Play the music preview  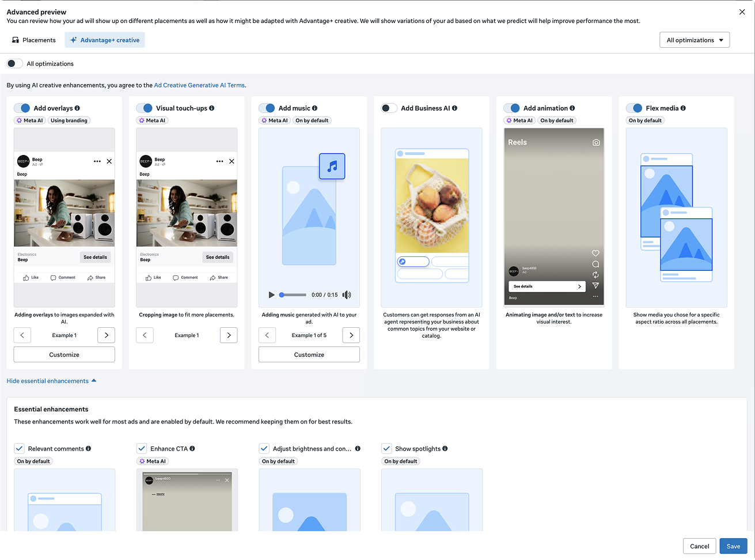(271, 295)
